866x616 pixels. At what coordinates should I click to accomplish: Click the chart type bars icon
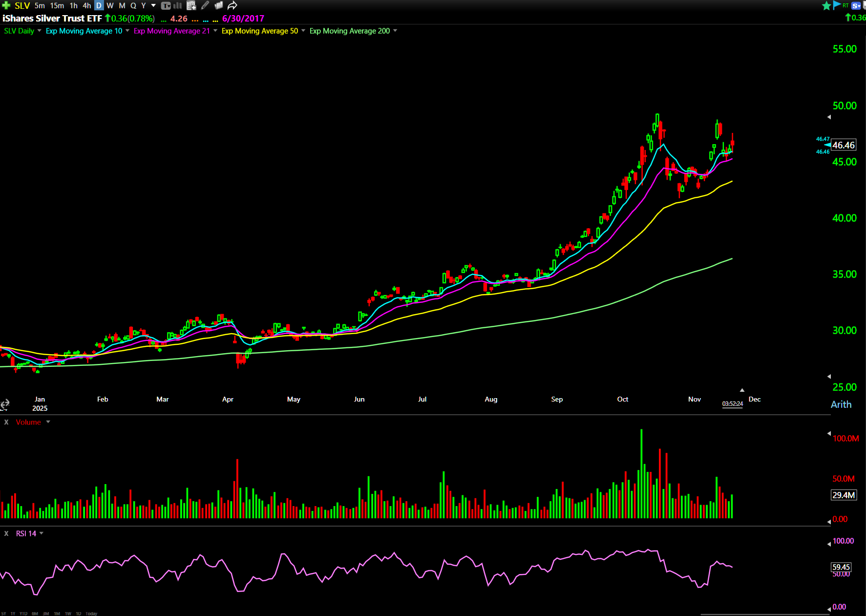(x=178, y=5)
